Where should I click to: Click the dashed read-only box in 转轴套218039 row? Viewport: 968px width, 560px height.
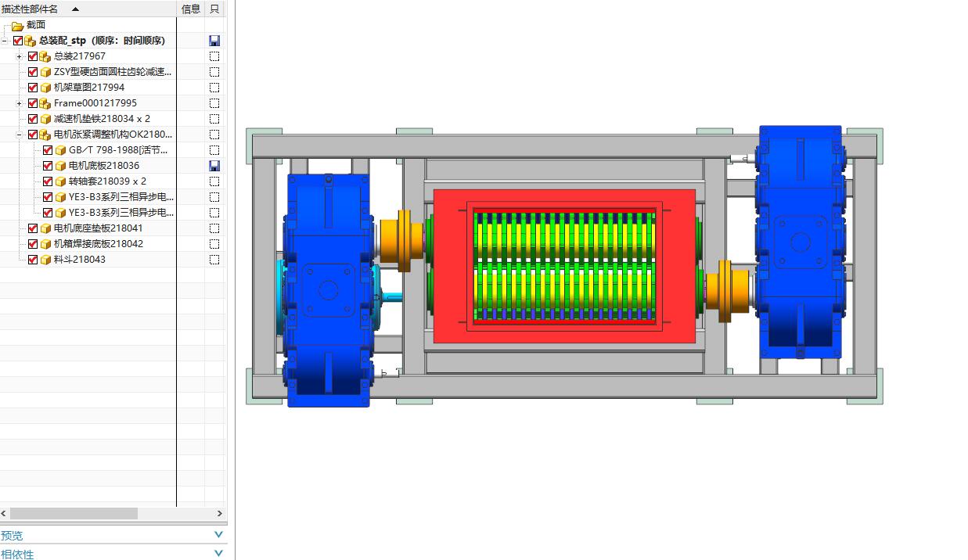click(214, 181)
